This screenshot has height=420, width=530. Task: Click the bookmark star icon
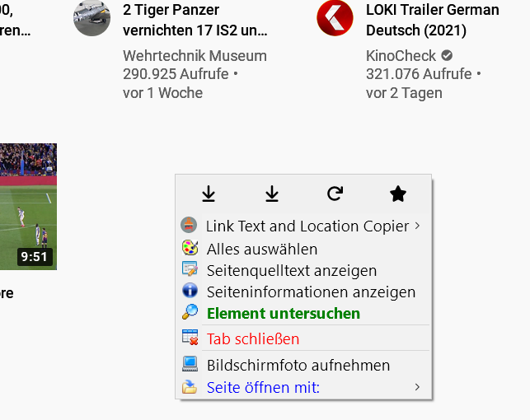click(x=398, y=194)
